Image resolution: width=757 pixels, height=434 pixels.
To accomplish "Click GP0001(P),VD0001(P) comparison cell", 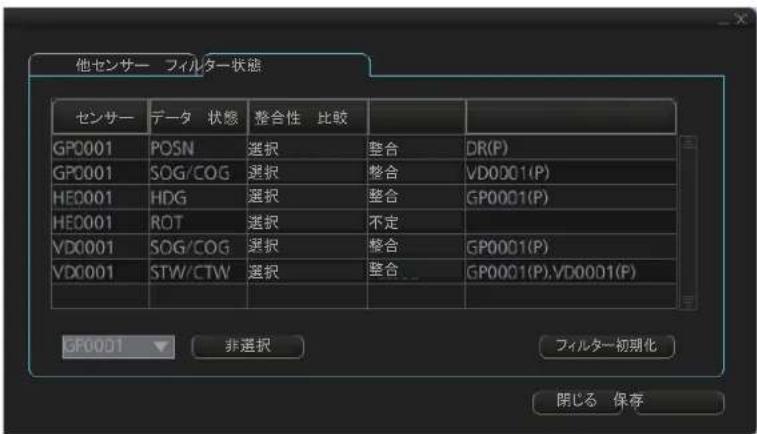I will [x=570, y=272].
